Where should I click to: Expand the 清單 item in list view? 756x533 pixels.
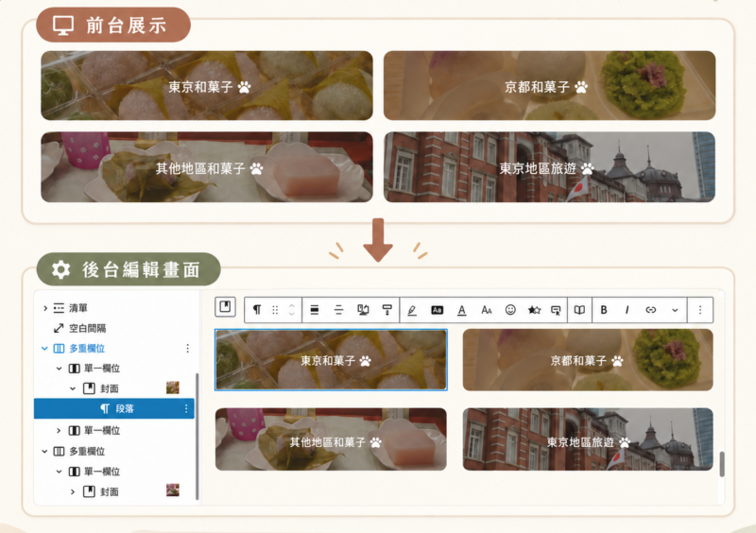[x=45, y=308]
